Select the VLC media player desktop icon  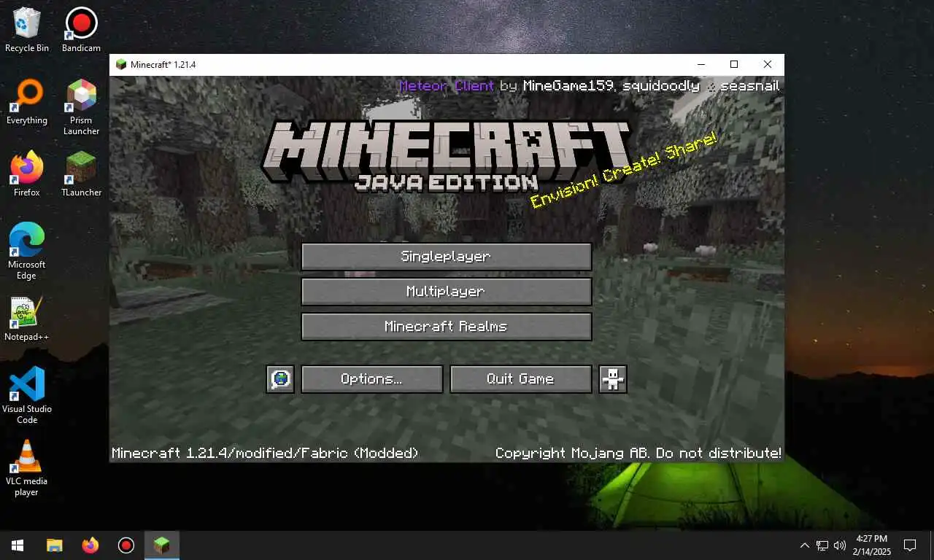[27, 467]
